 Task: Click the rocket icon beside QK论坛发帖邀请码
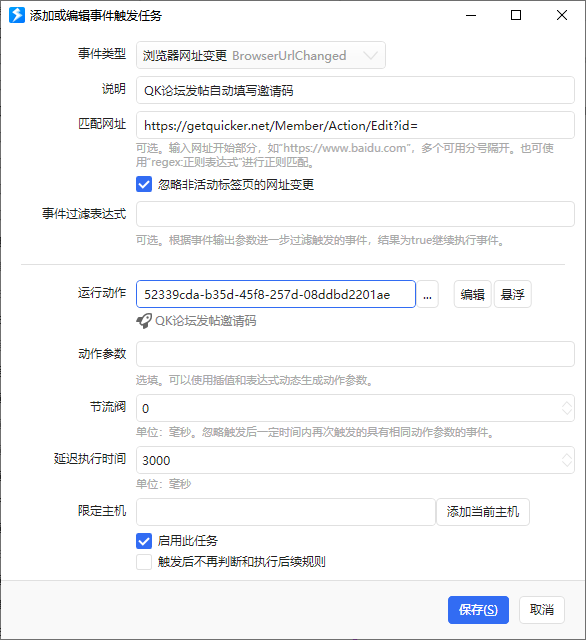144,321
